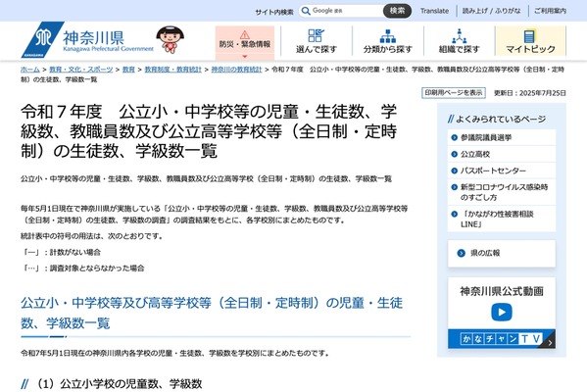This screenshot has width=587, height=392.
Task: Go to ホーム breadcrumb
Action: click(x=30, y=70)
